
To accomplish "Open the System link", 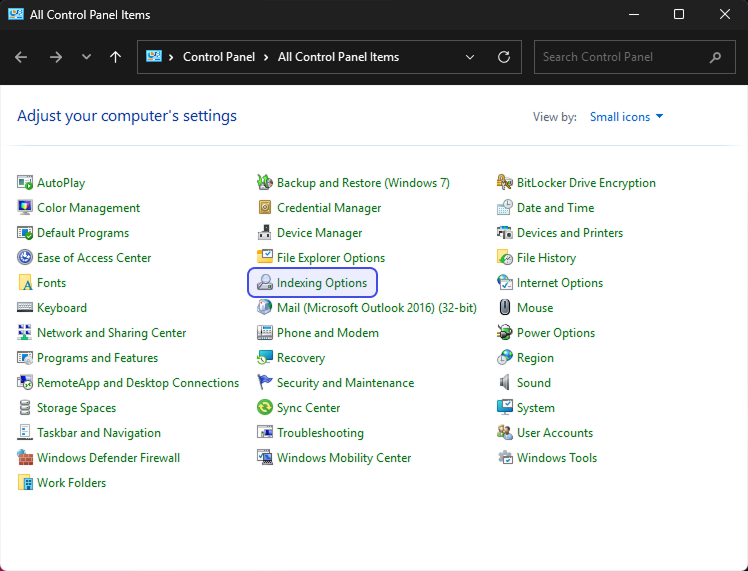I will [x=536, y=408].
